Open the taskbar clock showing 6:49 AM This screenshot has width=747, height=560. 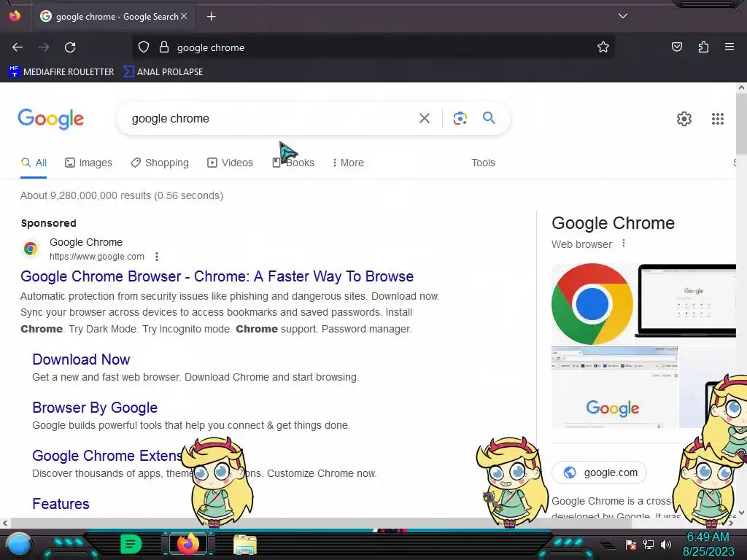click(708, 544)
